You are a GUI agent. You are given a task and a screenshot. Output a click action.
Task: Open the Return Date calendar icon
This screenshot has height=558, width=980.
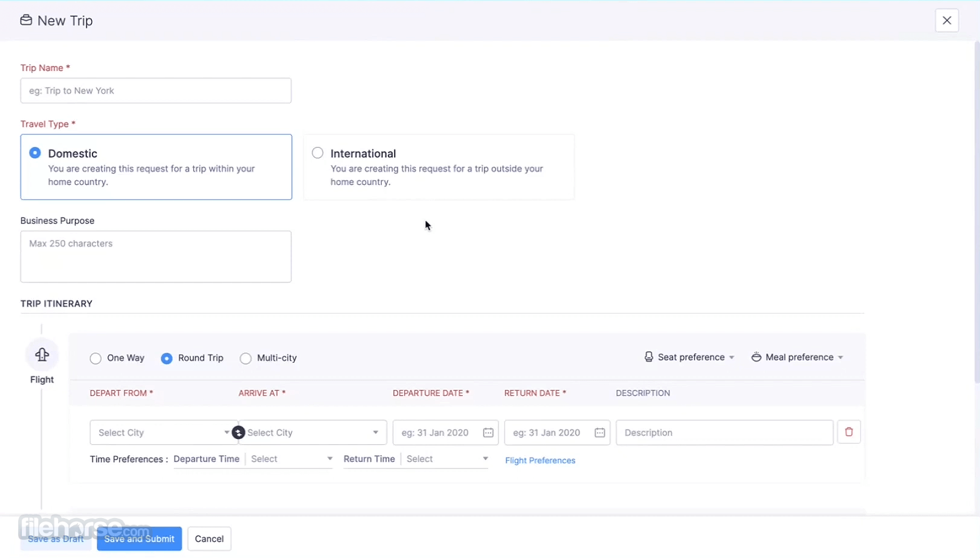600,433
